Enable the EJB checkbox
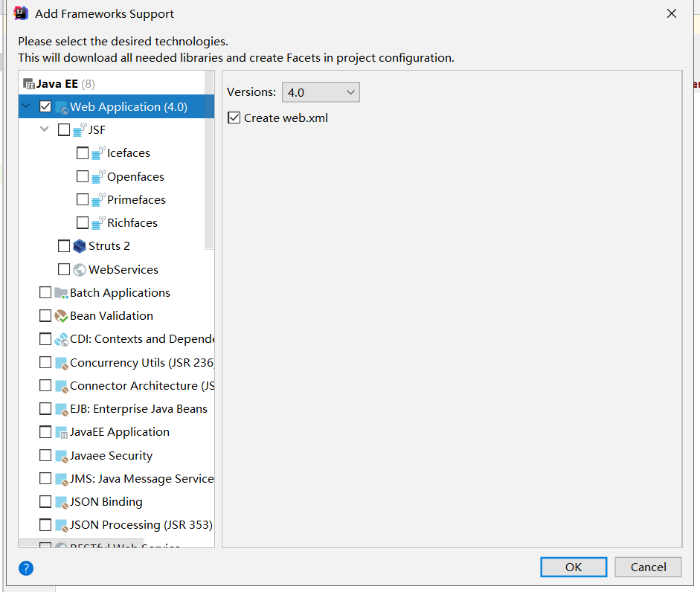 pyautogui.click(x=45, y=408)
